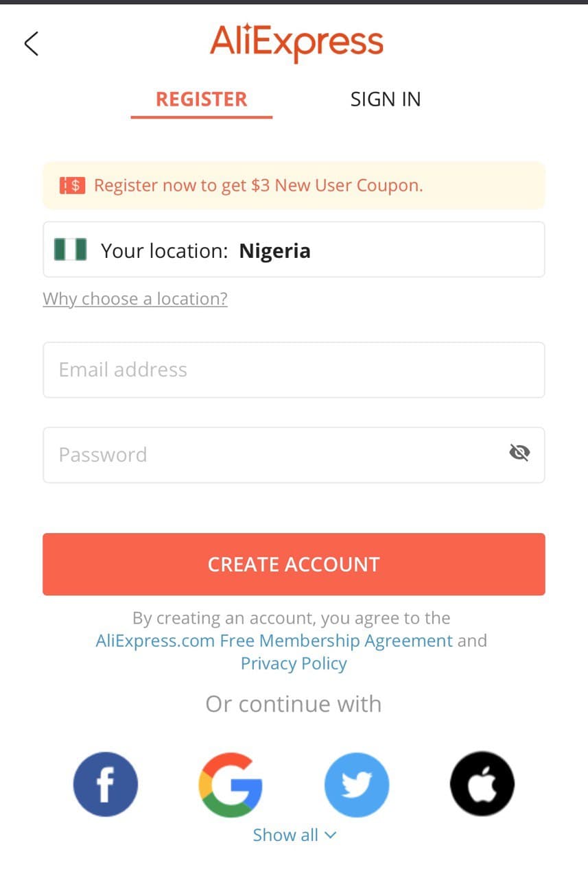Tap the back arrow icon
The height and width of the screenshot is (878, 588).
click(31, 43)
